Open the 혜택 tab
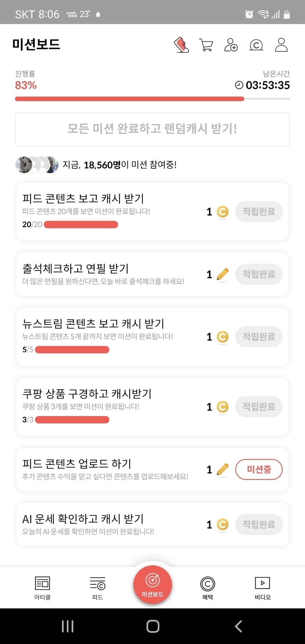Screen dimensions: 305x644 (208, 587)
